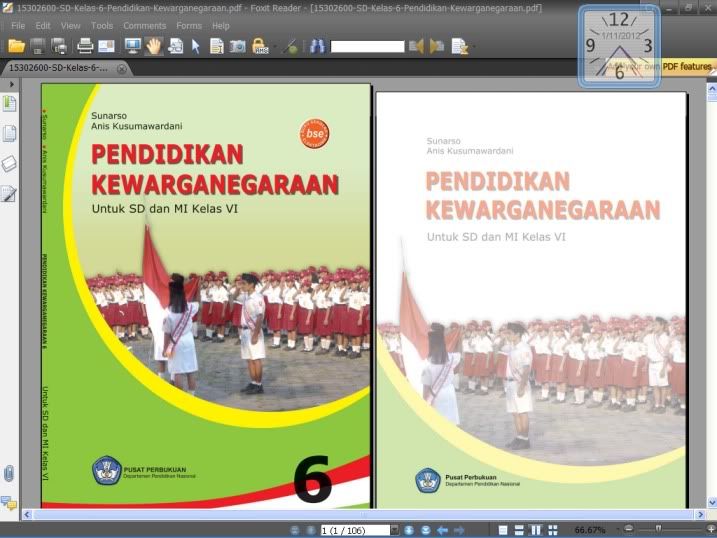Click the horizontal scrollbar left arrow

(27, 515)
